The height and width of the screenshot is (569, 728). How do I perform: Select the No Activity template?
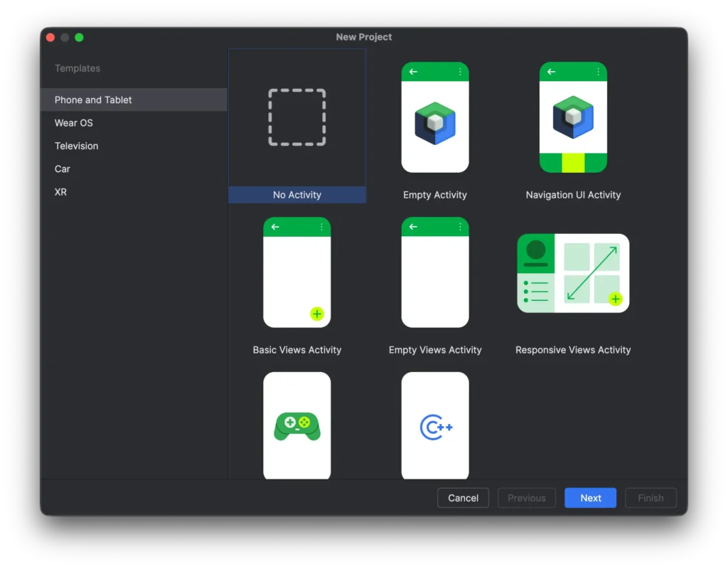[x=296, y=117]
